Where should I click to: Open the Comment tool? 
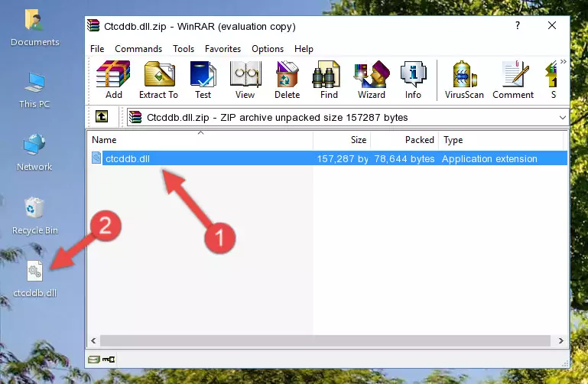click(x=513, y=80)
